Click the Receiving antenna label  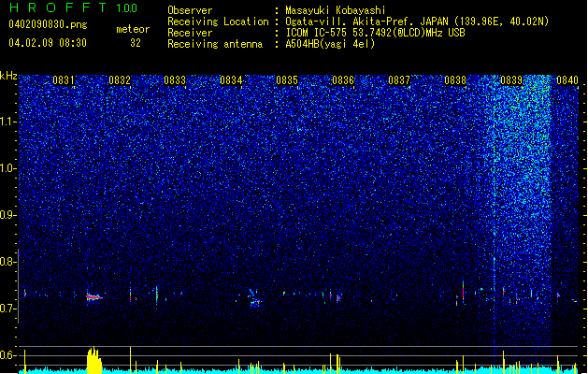(215, 44)
